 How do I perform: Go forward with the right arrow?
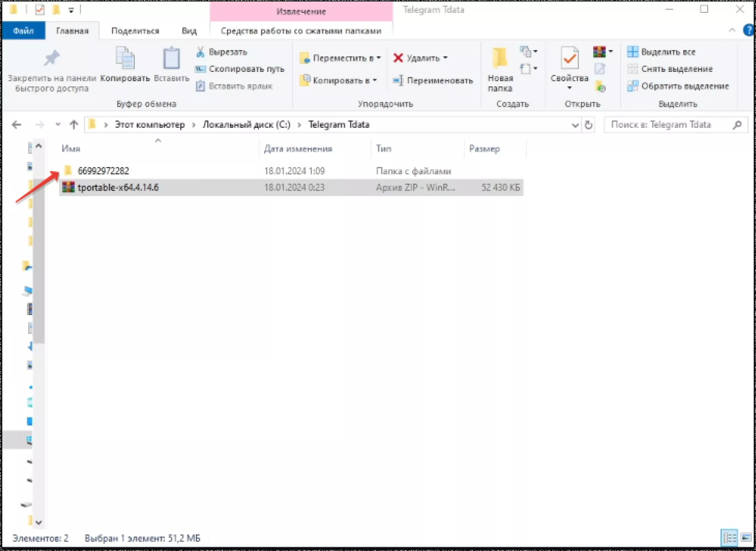[39, 125]
